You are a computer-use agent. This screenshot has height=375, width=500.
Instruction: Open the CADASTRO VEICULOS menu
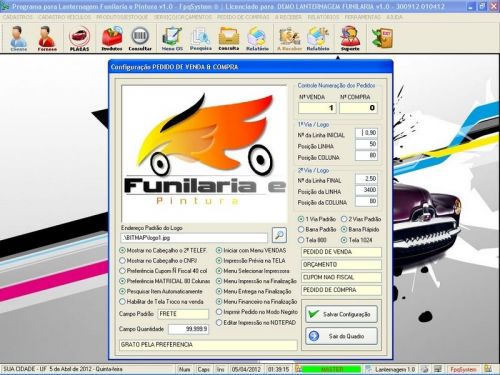pos(64,17)
